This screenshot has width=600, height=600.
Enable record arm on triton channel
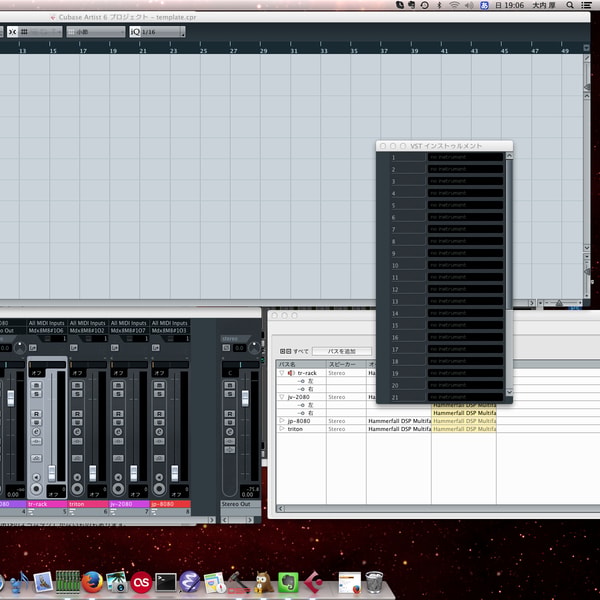point(77,489)
